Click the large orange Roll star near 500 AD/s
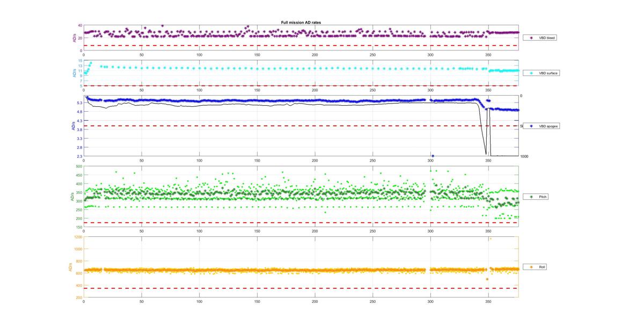The height and width of the screenshot is (334, 644). pyautogui.click(x=487, y=279)
